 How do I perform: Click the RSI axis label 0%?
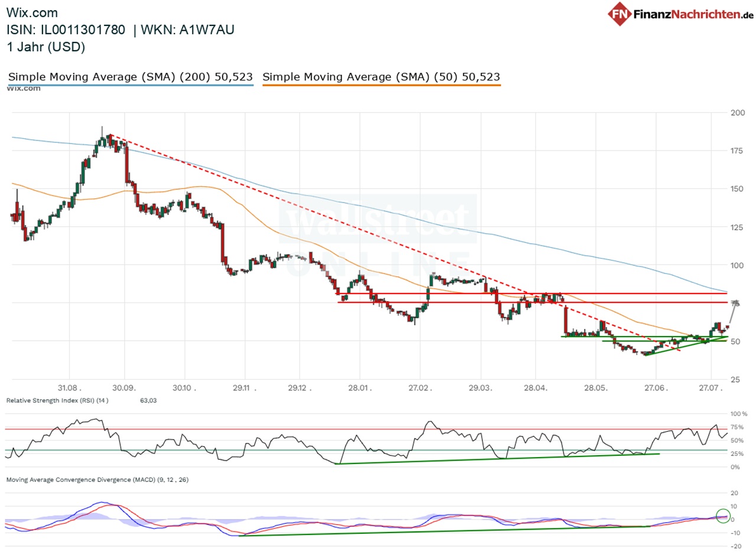[736, 467]
